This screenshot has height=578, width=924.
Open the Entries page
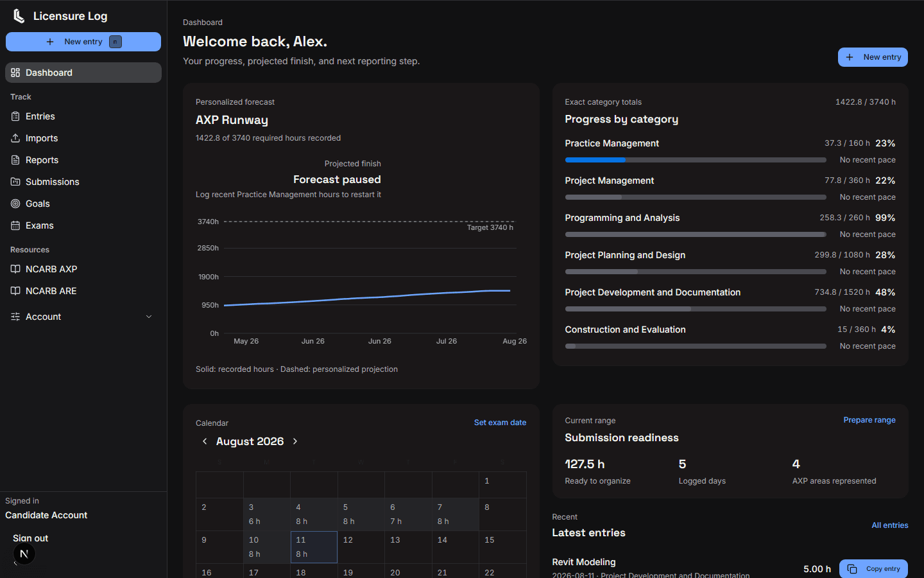pyautogui.click(x=83, y=116)
